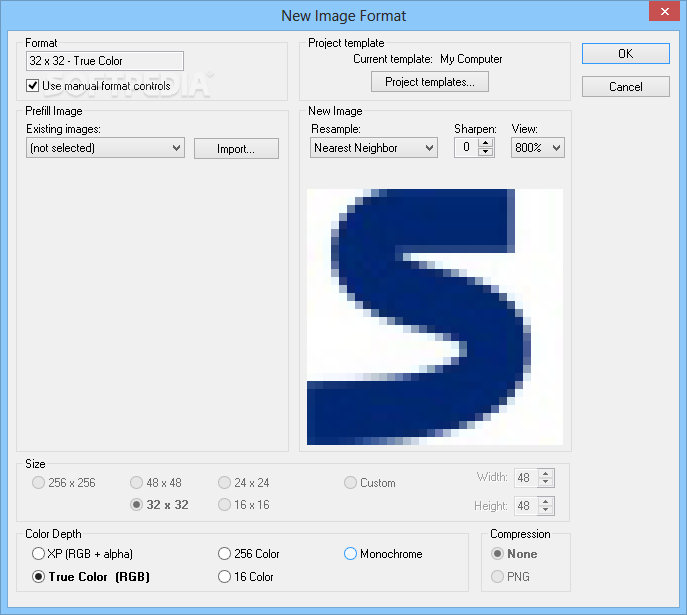Open the View zoom dropdown
Image resolution: width=687 pixels, height=615 pixels.
(x=537, y=148)
